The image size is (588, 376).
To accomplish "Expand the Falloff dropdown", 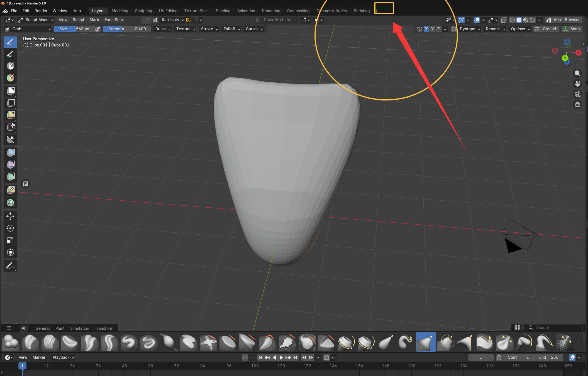I will coord(232,29).
